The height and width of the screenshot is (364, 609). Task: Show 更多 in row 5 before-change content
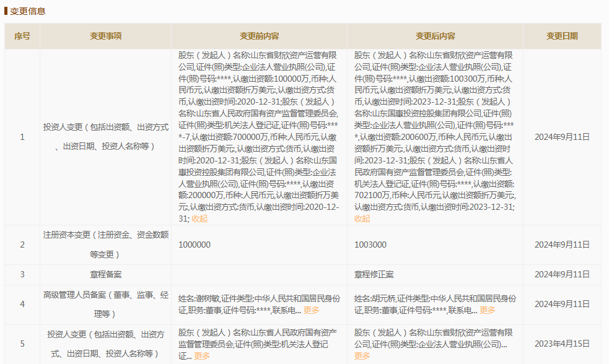coord(202,356)
